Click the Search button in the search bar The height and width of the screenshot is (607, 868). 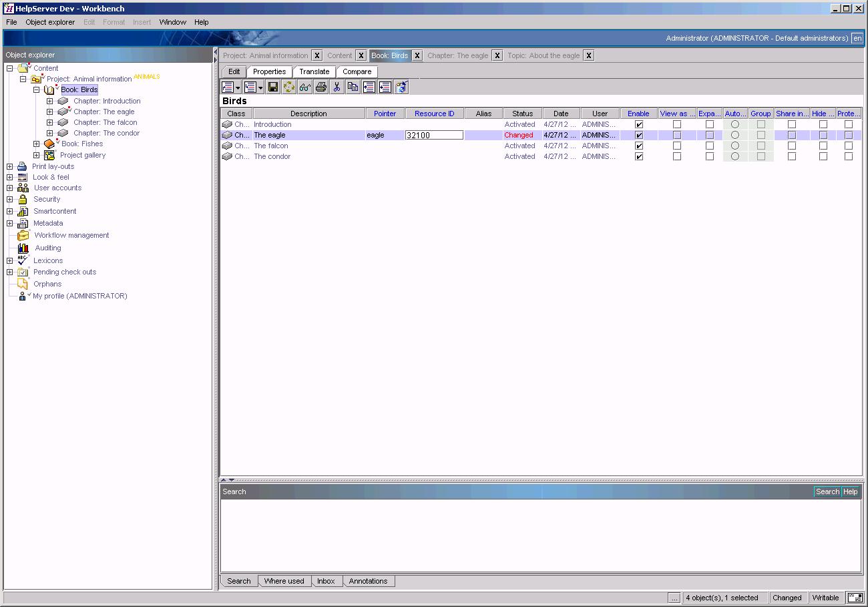click(827, 491)
